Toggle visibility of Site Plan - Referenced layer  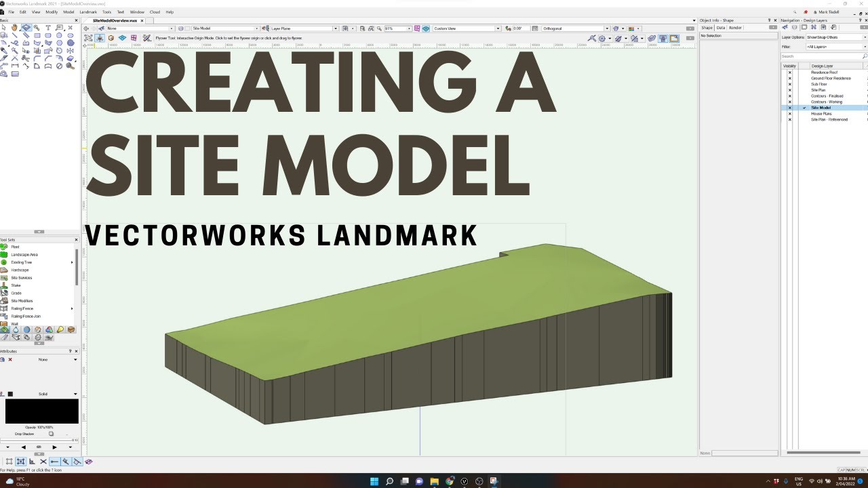789,120
